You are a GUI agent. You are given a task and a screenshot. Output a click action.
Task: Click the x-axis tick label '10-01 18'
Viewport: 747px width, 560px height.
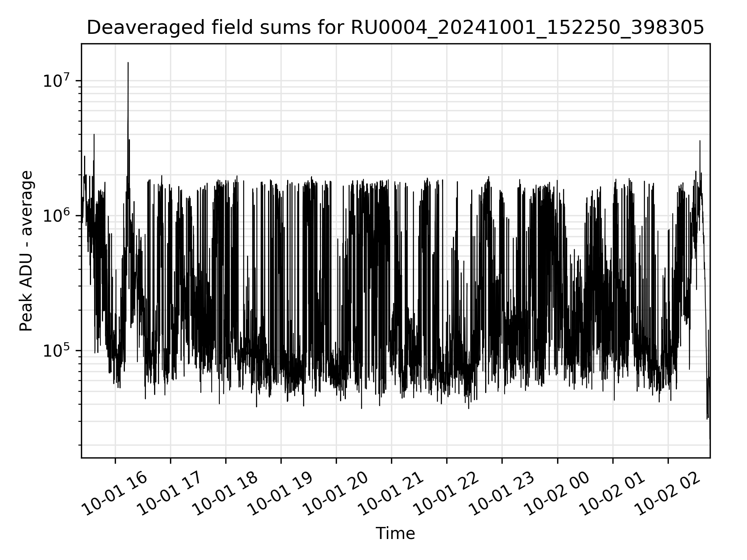coord(226,494)
